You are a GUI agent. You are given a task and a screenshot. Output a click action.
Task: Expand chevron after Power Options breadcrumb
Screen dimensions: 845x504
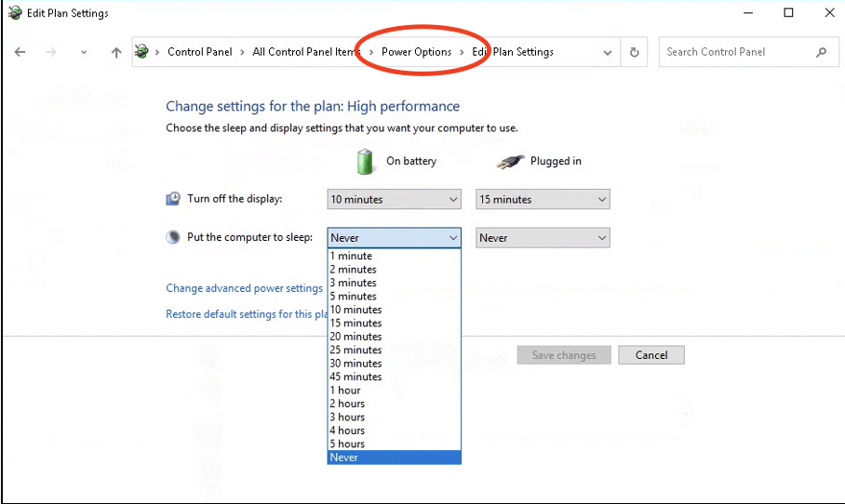pyautogui.click(x=462, y=52)
